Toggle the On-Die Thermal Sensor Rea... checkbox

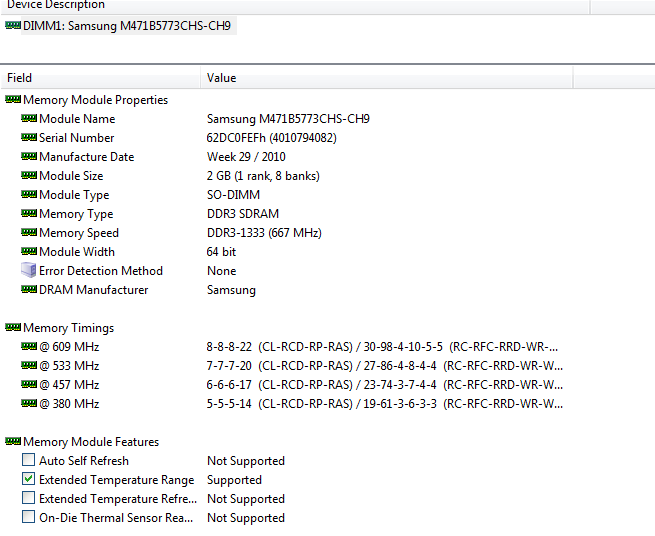pyautogui.click(x=28, y=517)
